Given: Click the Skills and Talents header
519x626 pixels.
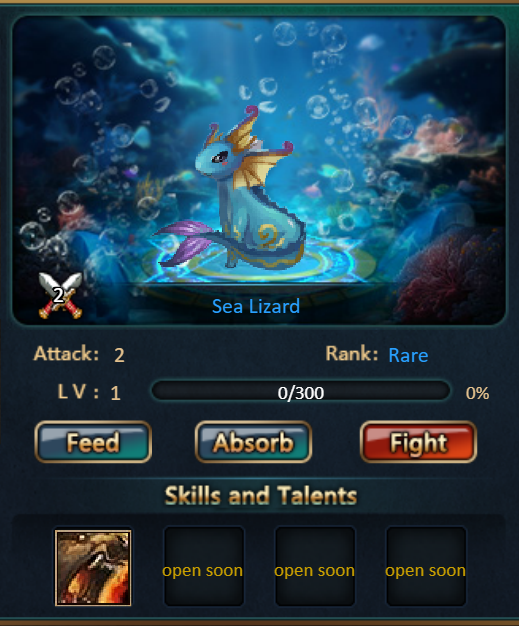Looking at the screenshot, I should tap(261, 495).
